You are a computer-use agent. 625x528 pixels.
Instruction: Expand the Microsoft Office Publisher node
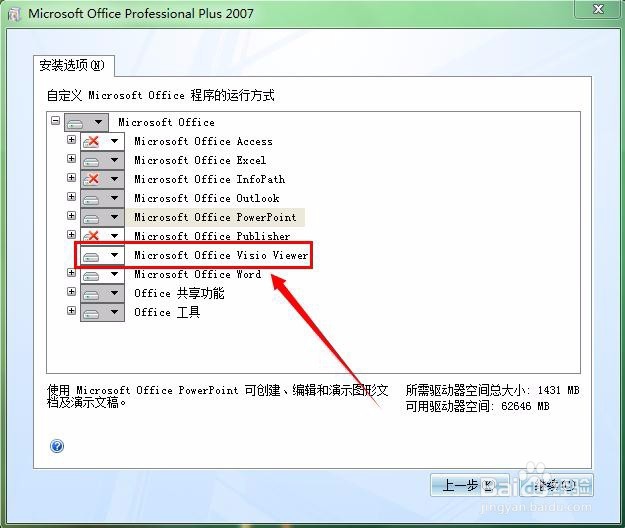[71, 234]
